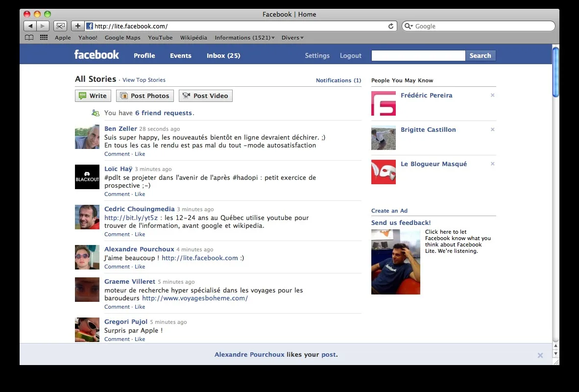Viewport: 579px width, 392px height.
Task: Like Ben Zeller's post
Action: pyautogui.click(x=140, y=154)
